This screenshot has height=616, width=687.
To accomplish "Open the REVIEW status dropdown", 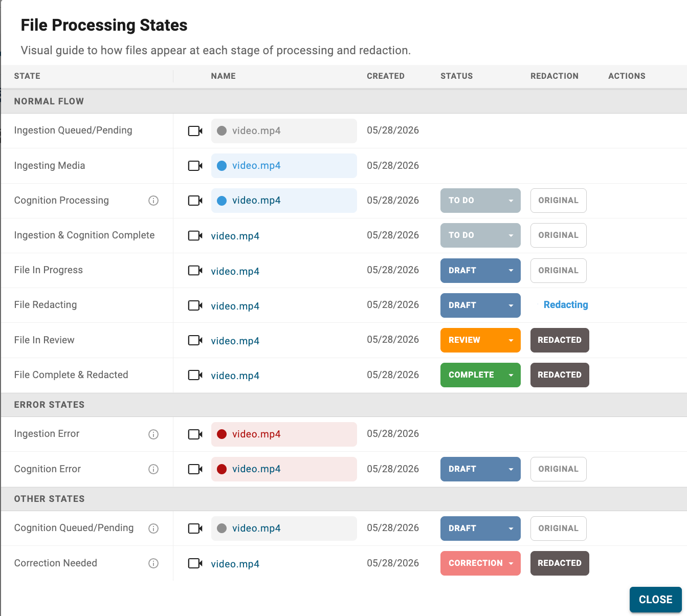I will click(x=480, y=340).
